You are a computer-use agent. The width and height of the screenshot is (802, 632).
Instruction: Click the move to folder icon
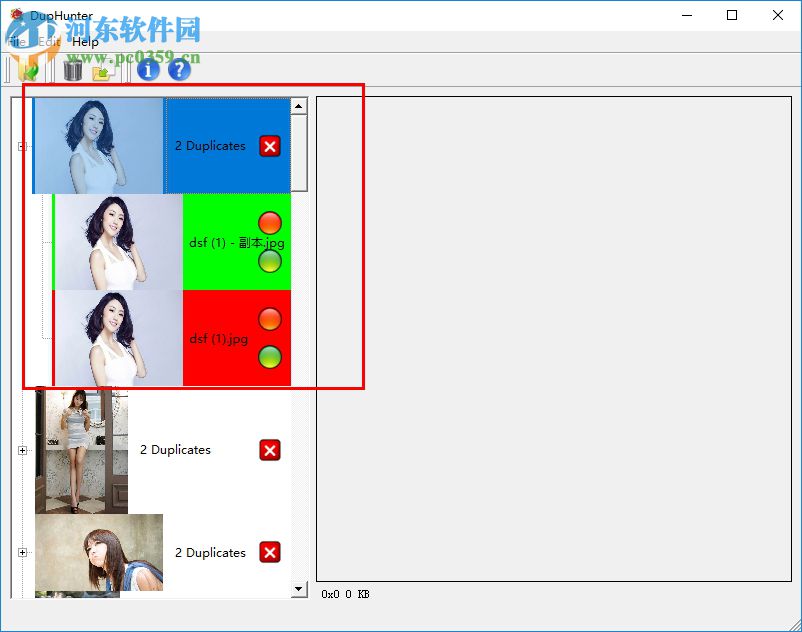[x=103, y=70]
